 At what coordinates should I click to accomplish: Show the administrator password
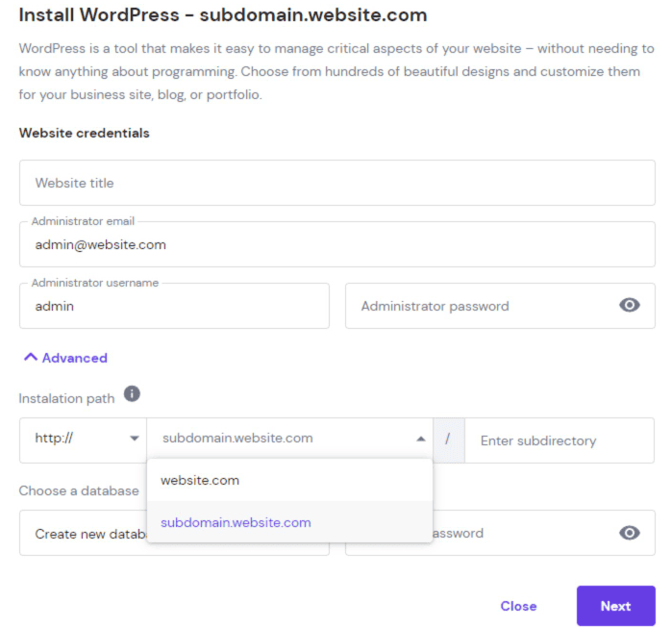click(629, 306)
